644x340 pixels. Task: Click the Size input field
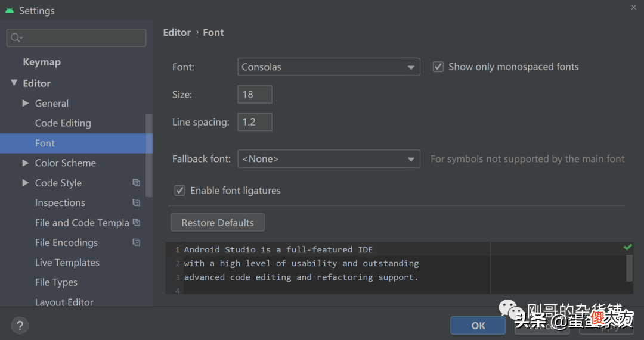(255, 94)
